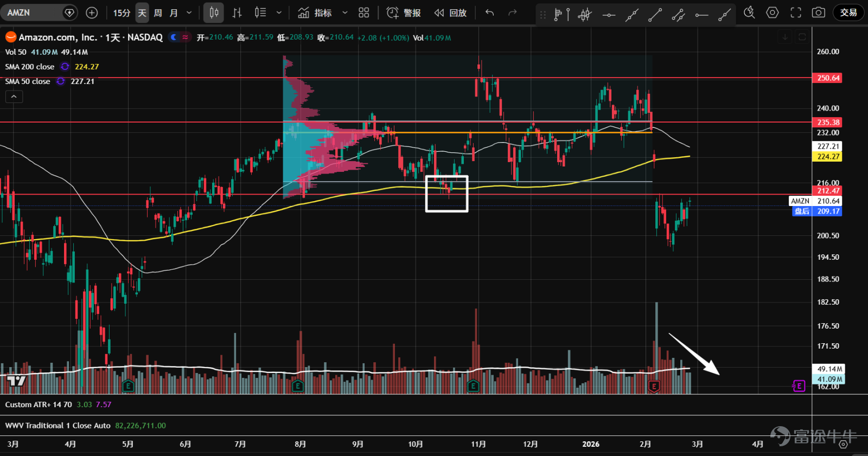The image size is (868, 456).
Task: Click the SMA 50 loading refresh icon
Action: coord(61,81)
